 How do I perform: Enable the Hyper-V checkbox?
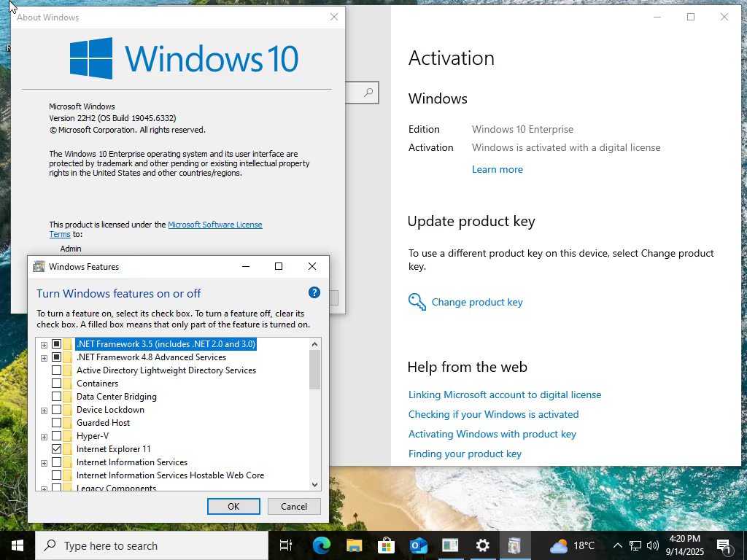56,436
